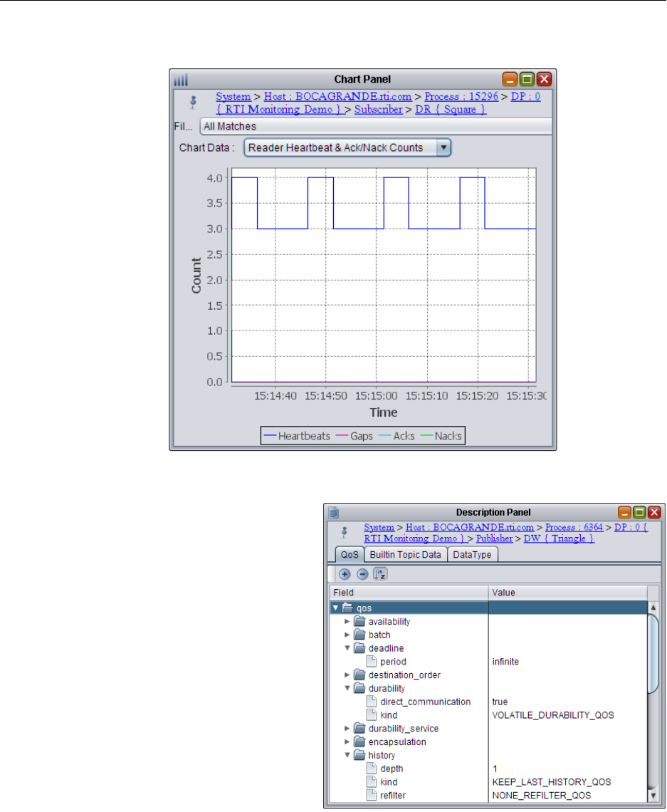The height and width of the screenshot is (812, 667).
Task: Expand the destination_order node
Action: [x=347, y=675]
